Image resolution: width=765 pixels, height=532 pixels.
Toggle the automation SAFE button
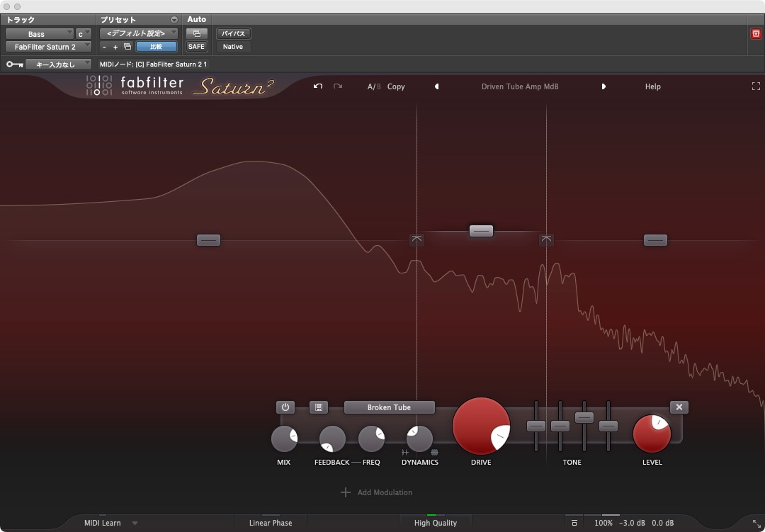click(197, 46)
